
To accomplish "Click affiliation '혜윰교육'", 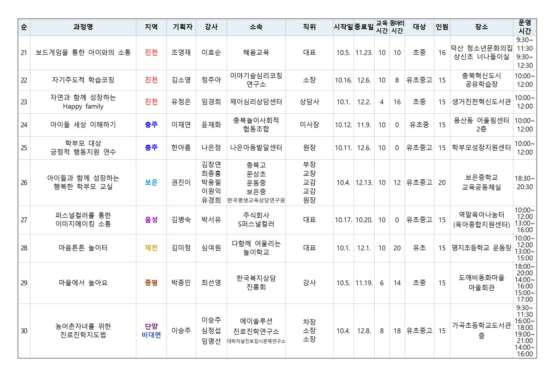I will click(256, 52).
